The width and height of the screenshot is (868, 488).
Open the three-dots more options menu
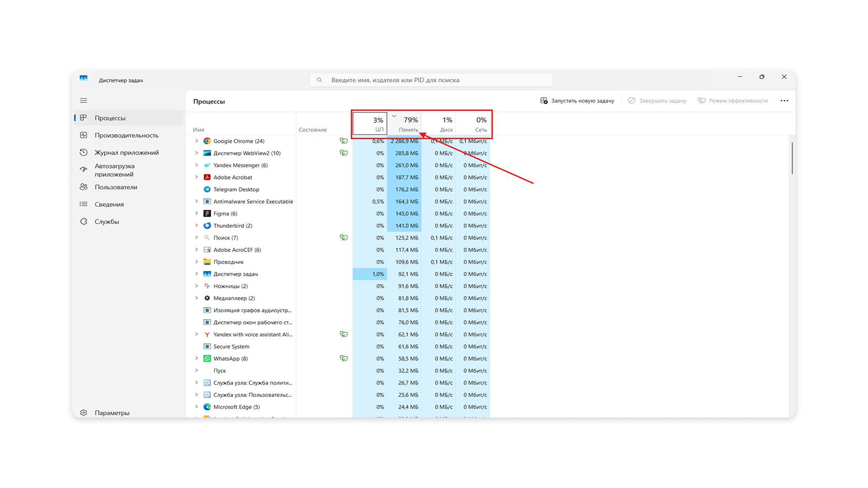(784, 101)
